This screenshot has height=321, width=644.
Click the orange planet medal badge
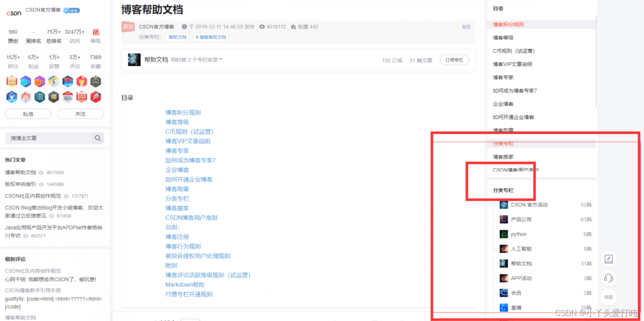39,81
